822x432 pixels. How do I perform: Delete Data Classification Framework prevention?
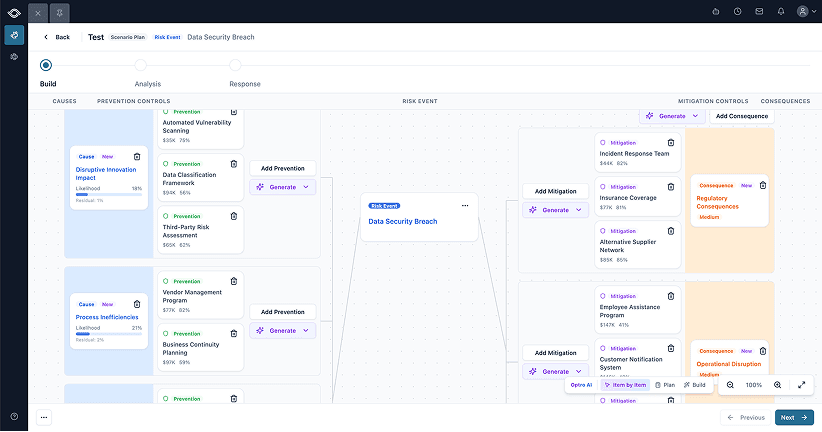pyautogui.click(x=234, y=164)
